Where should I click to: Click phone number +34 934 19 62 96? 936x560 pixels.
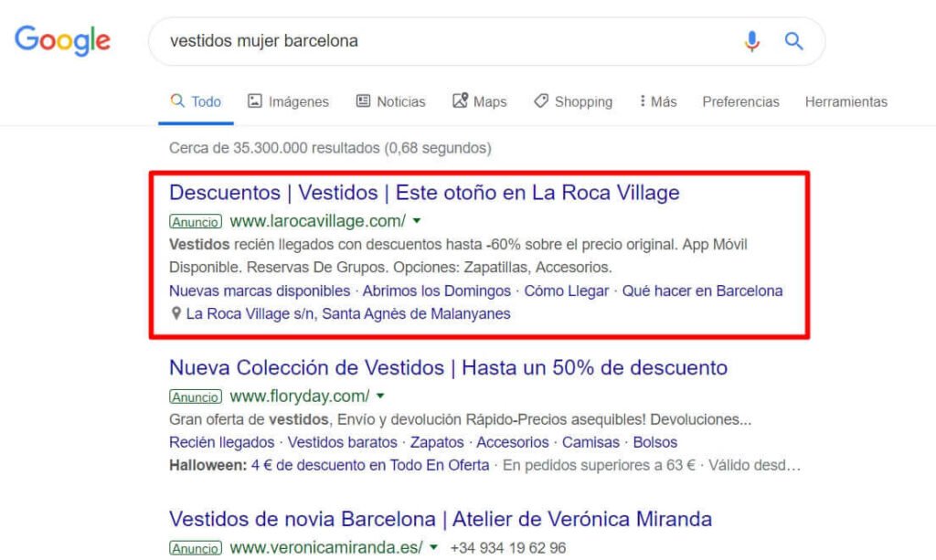coord(508,547)
